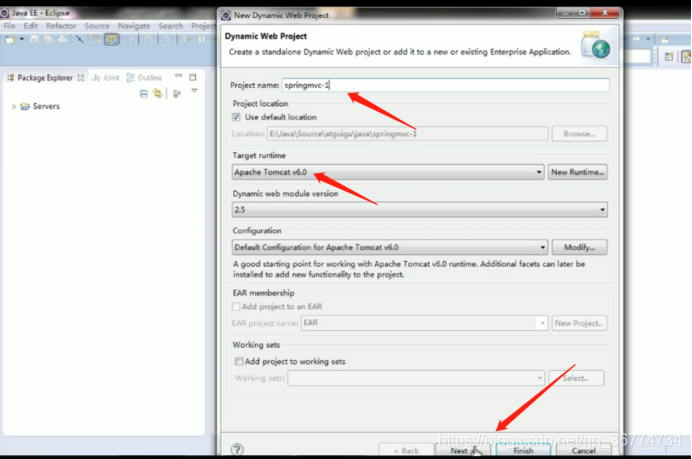This screenshot has height=459, width=692.
Task: Open the EAR project name dropdown
Action: coord(424,323)
